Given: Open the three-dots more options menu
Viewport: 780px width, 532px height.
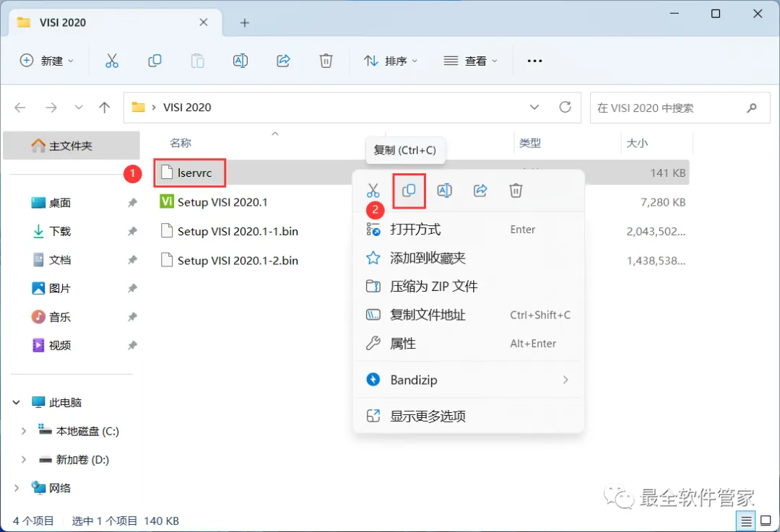Looking at the screenshot, I should coord(534,61).
